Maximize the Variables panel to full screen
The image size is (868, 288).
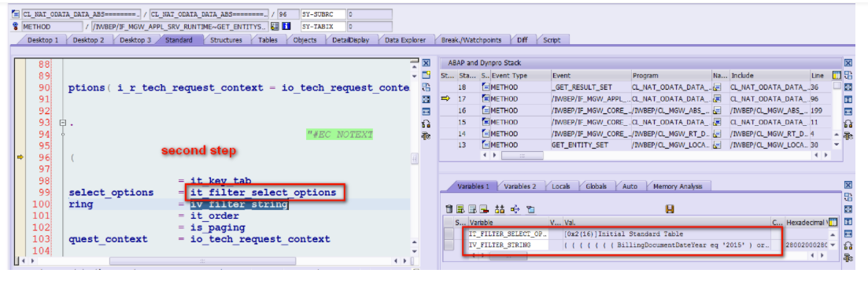coord(848,210)
